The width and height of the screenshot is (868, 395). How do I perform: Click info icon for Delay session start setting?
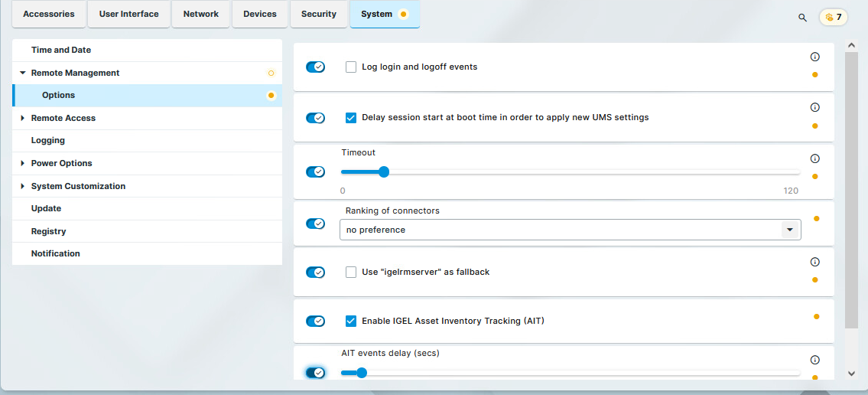[814, 108]
